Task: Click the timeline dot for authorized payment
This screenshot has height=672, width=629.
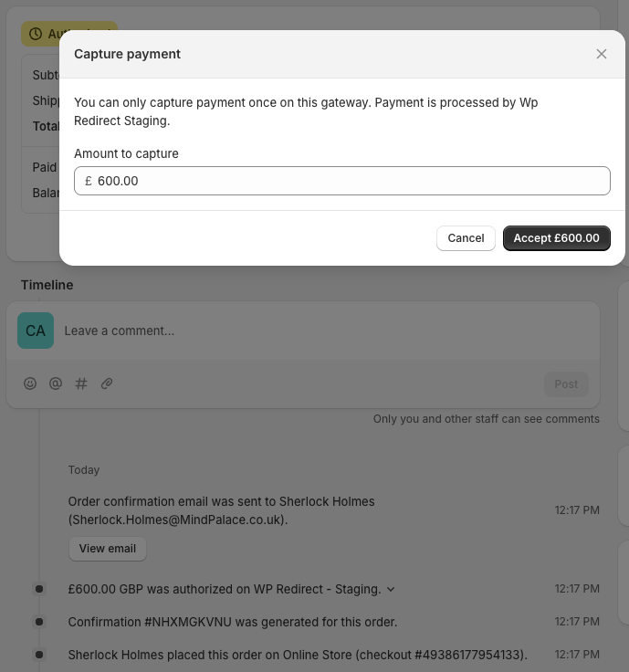Action: coord(39,589)
